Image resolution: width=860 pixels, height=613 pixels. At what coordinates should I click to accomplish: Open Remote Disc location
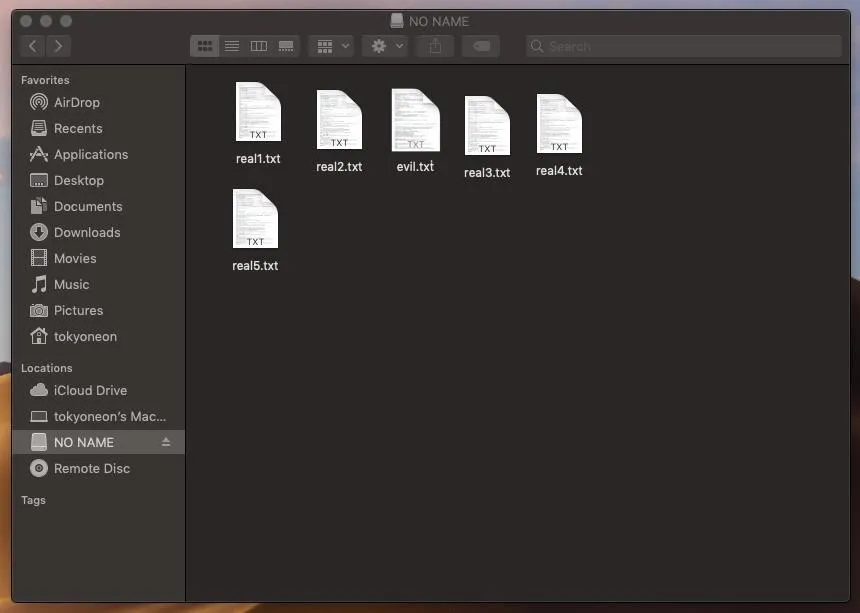pyautogui.click(x=99, y=468)
